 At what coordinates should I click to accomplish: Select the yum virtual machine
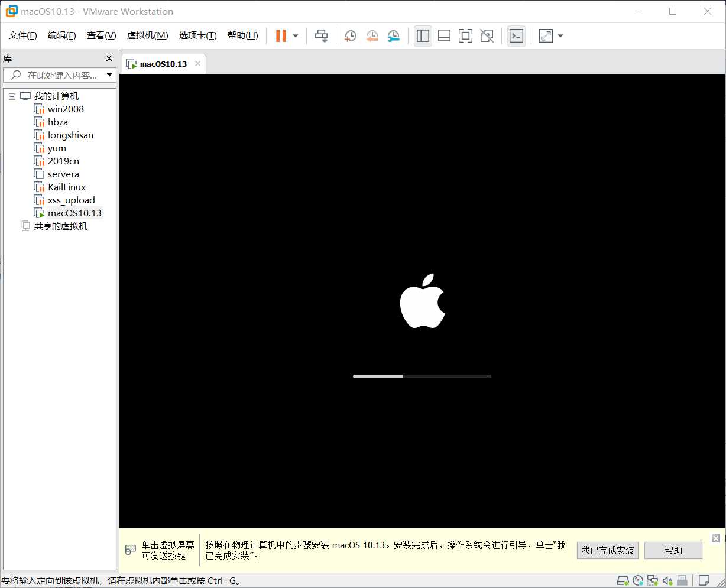point(57,148)
